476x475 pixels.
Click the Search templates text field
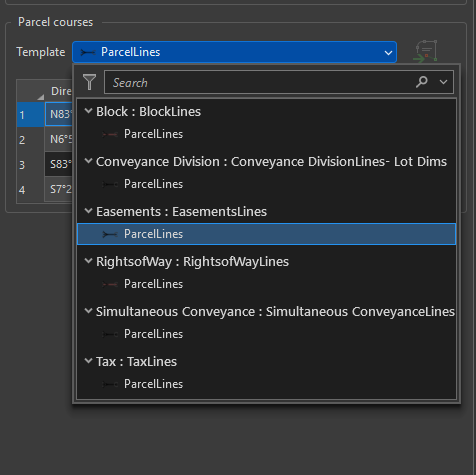tap(260, 82)
